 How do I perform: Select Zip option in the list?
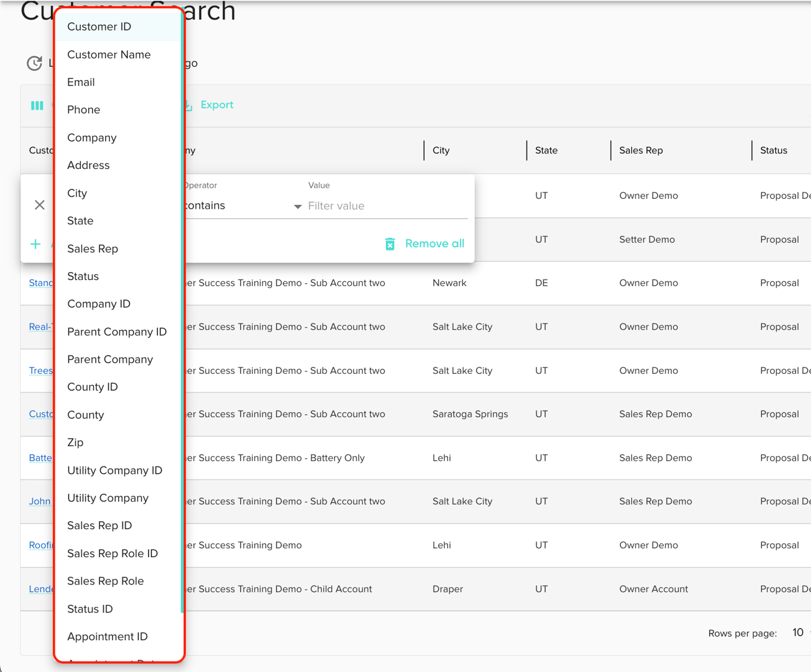point(119,442)
